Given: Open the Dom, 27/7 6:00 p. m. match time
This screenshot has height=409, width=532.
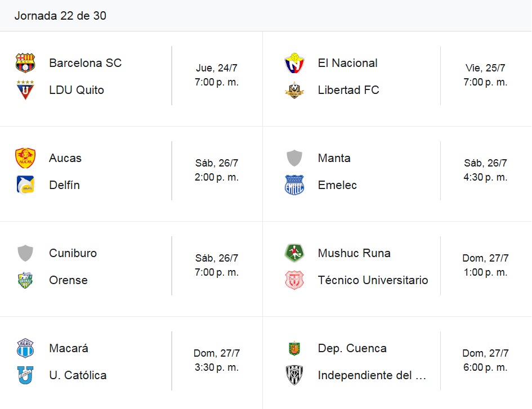Looking at the screenshot, I should point(485,360).
